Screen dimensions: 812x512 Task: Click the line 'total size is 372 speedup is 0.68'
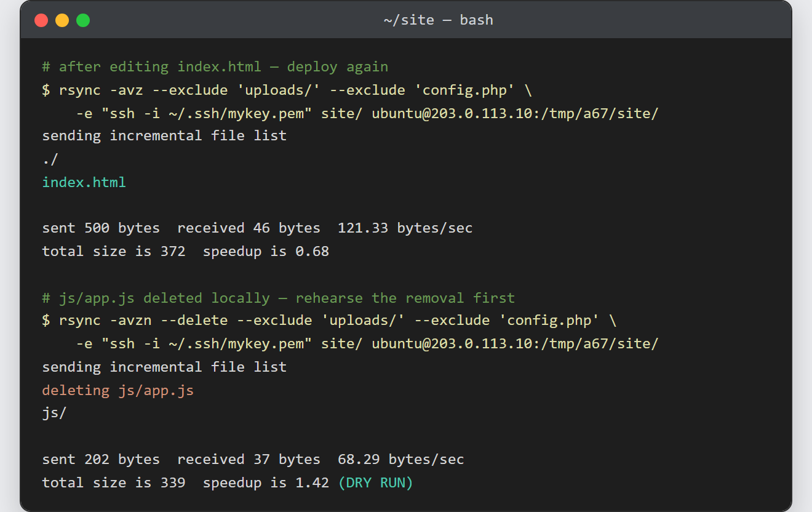(185, 252)
